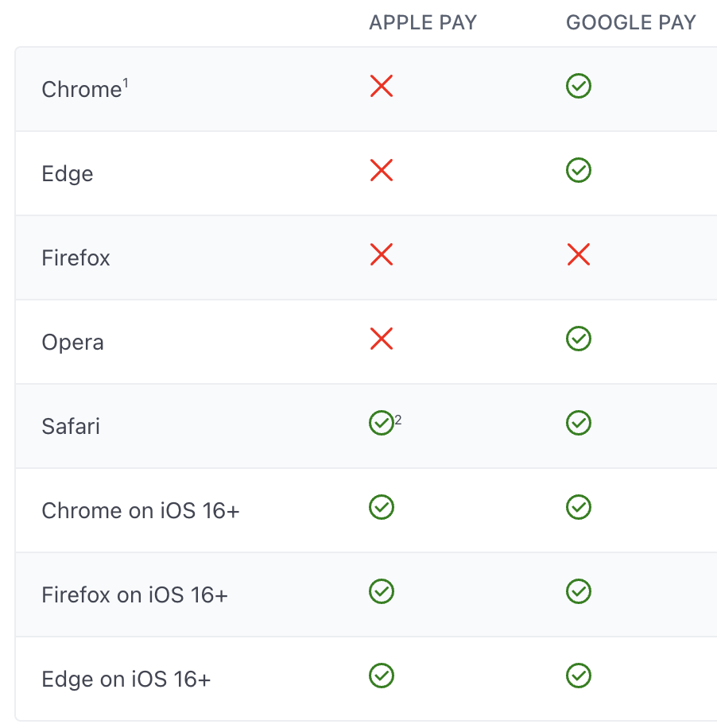Click the red X for Edge Apple Pay
The height and width of the screenshot is (728, 717).
382,170
